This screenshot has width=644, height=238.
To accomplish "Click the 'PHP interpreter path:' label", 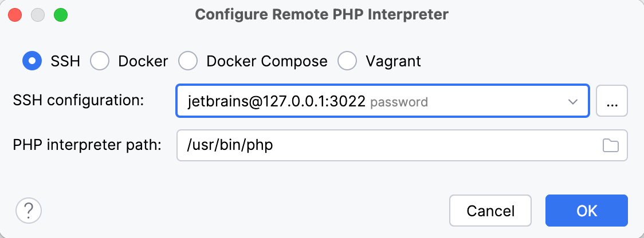I will [x=87, y=145].
